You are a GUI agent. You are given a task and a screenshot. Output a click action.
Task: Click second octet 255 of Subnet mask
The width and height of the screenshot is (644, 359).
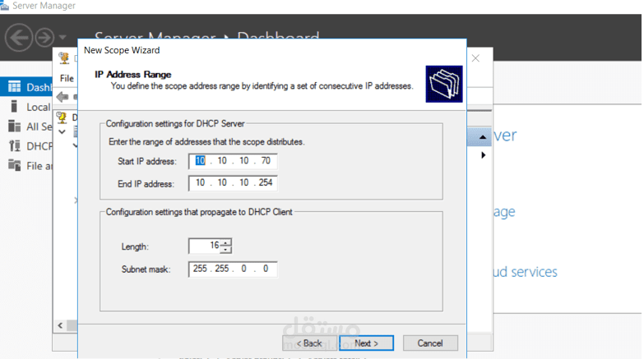(x=222, y=269)
